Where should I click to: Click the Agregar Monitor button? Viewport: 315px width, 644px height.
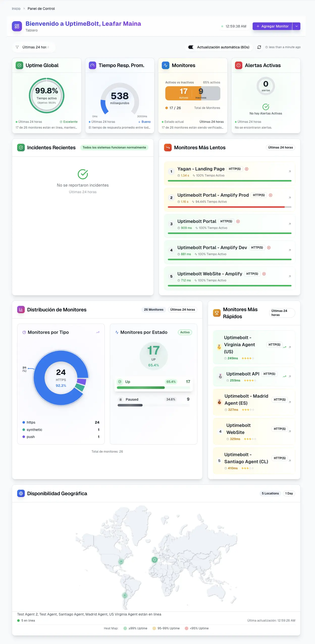[x=272, y=26]
